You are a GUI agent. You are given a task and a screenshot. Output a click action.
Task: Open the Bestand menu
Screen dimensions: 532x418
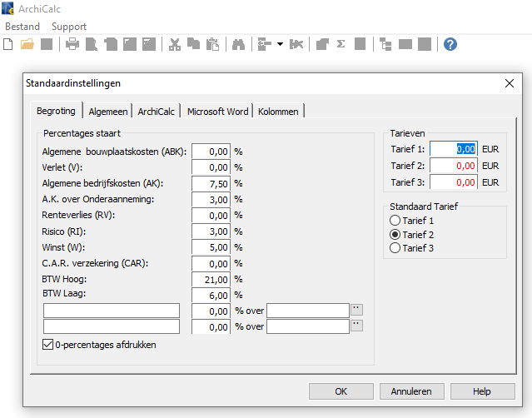(22, 27)
